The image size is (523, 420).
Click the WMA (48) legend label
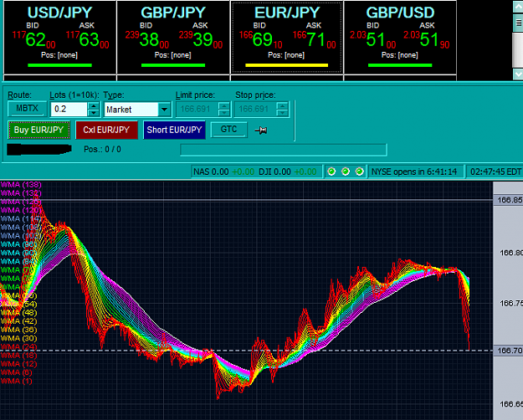point(18,313)
